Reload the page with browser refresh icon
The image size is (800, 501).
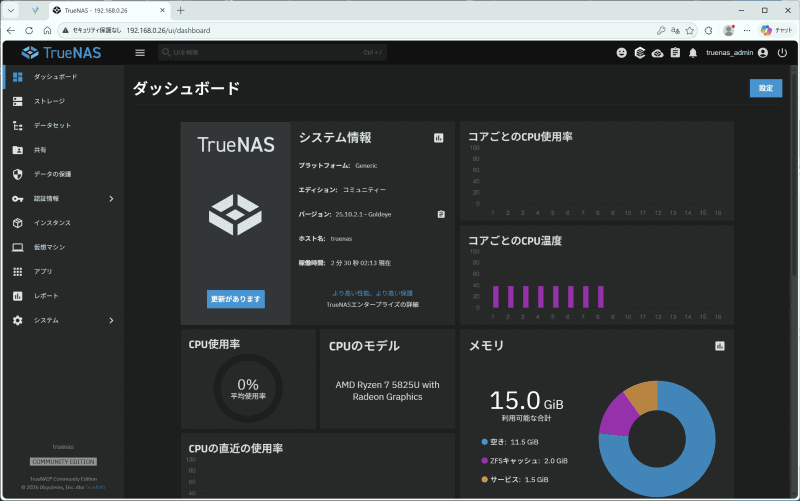29,31
